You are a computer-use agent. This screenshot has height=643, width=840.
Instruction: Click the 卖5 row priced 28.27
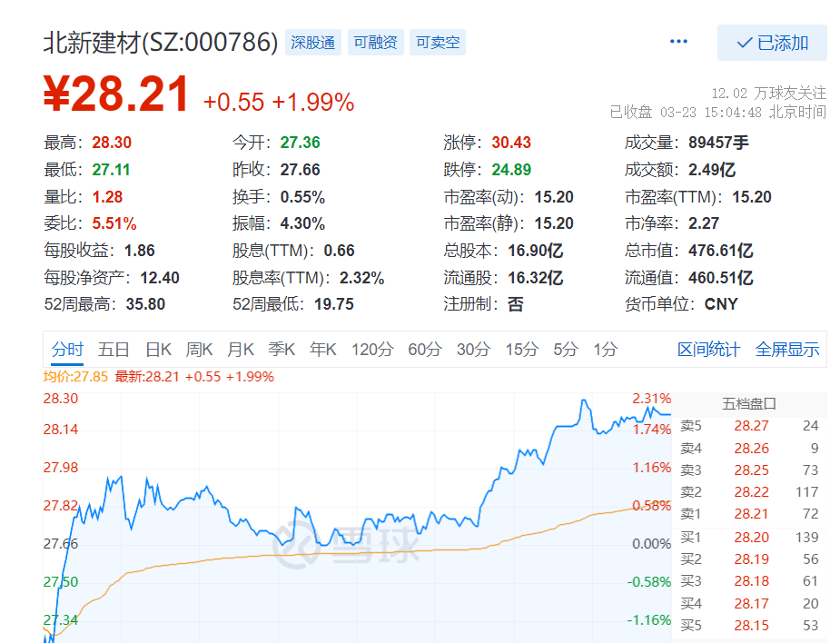tap(749, 426)
